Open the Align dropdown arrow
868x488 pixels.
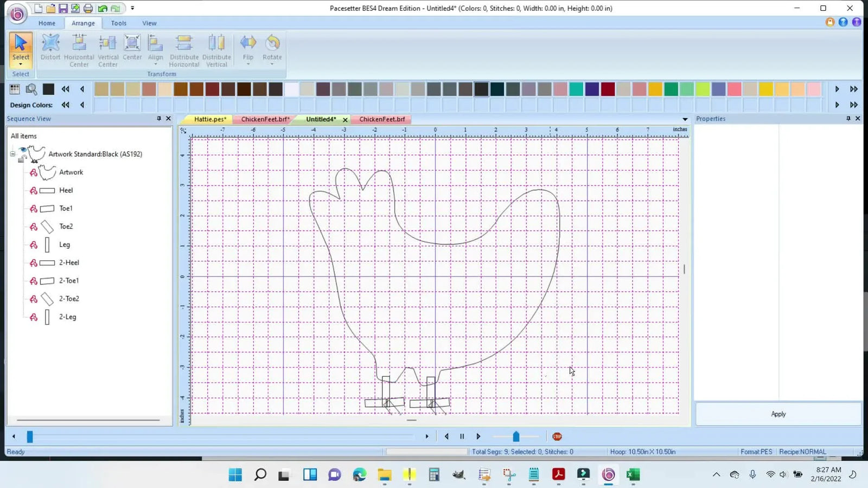[x=155, y=65]
